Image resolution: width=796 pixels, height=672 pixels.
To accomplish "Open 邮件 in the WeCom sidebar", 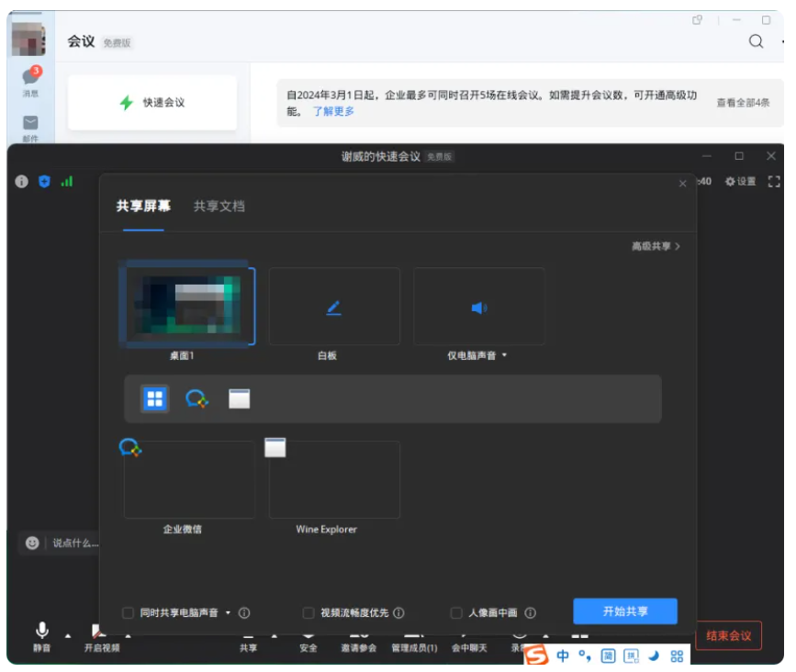I will point(30,129).
